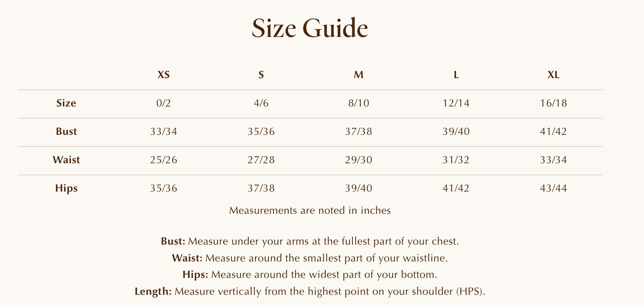Screen dimensions: 644x305
Task: Click the 16/18 size cell
Action: click(x=553, y=103)
